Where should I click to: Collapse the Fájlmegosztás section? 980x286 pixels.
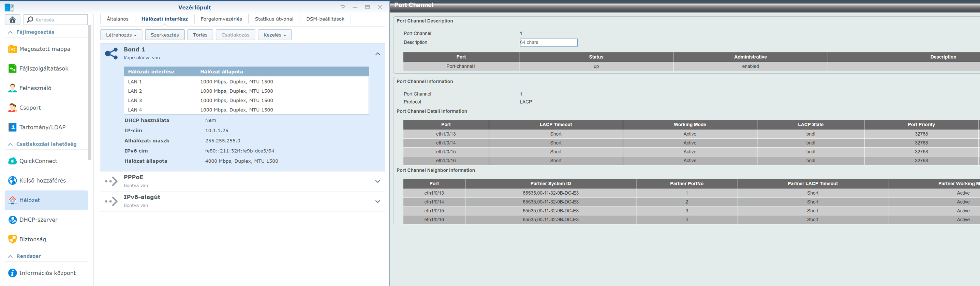click(x=10, y=32)
